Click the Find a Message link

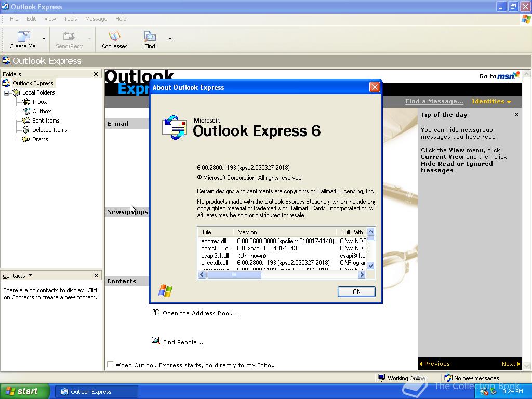[x=434, y=101]
